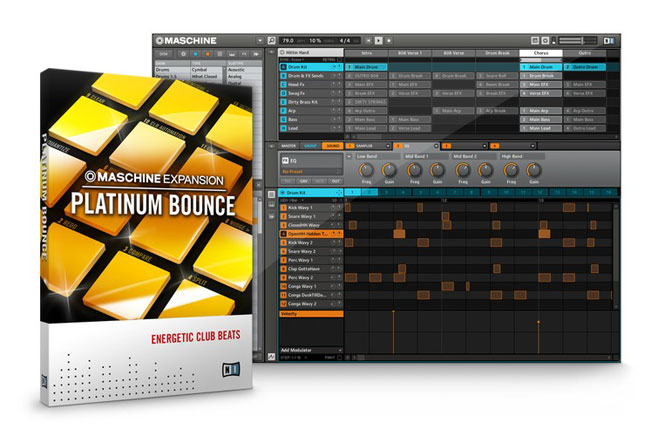This screenshot has width=665, height=443.
Task: Switch to the SOUND tab
Action: (x=333, y=146)
